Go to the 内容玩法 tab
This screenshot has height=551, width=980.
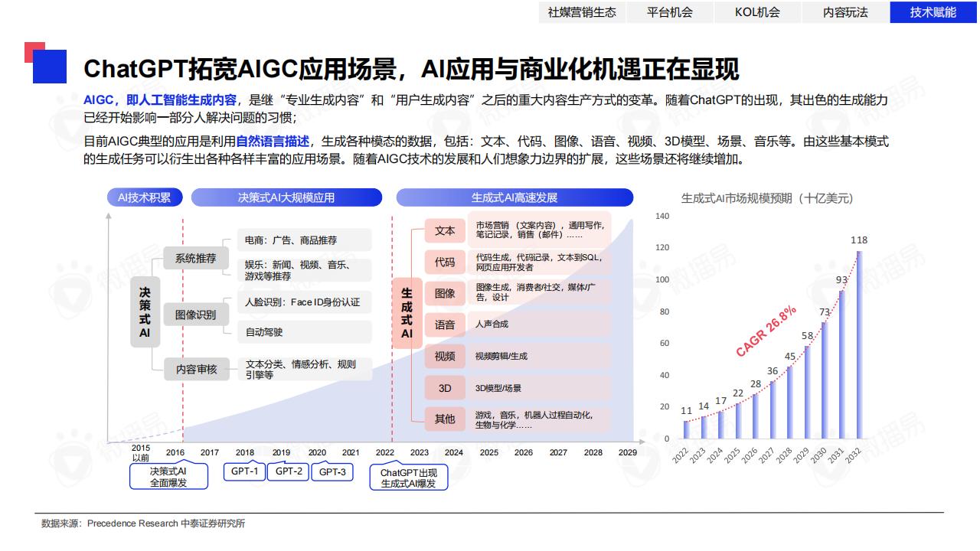point(845,12)
